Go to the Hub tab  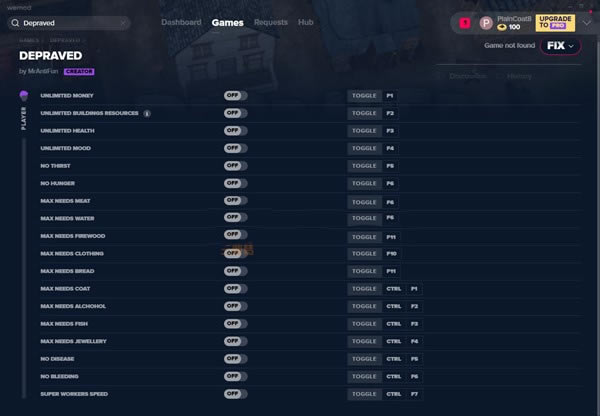(305, 22)
